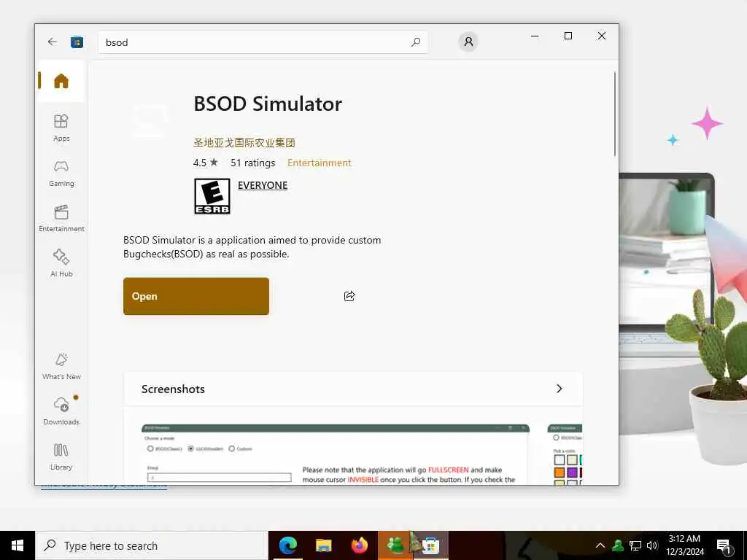Jump to the 51 ratings section

[x=253, y=163]
